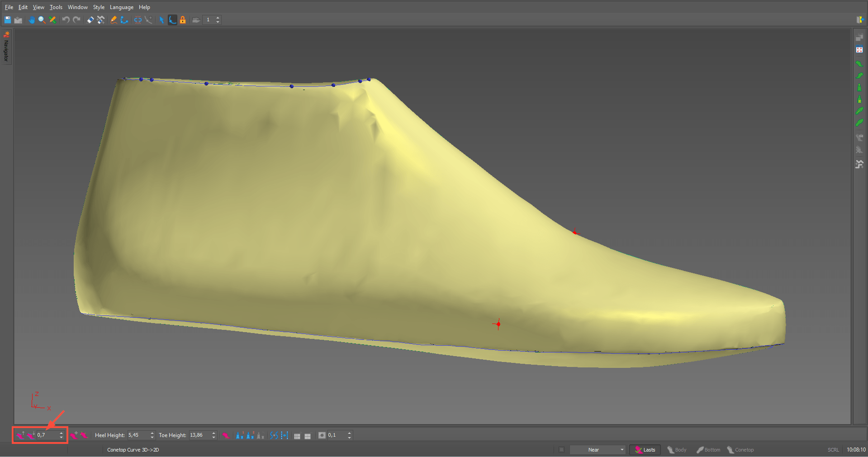Toggle the checkbox next to Near dropdown
Viewport: 868px width, 457px height.
561,450
